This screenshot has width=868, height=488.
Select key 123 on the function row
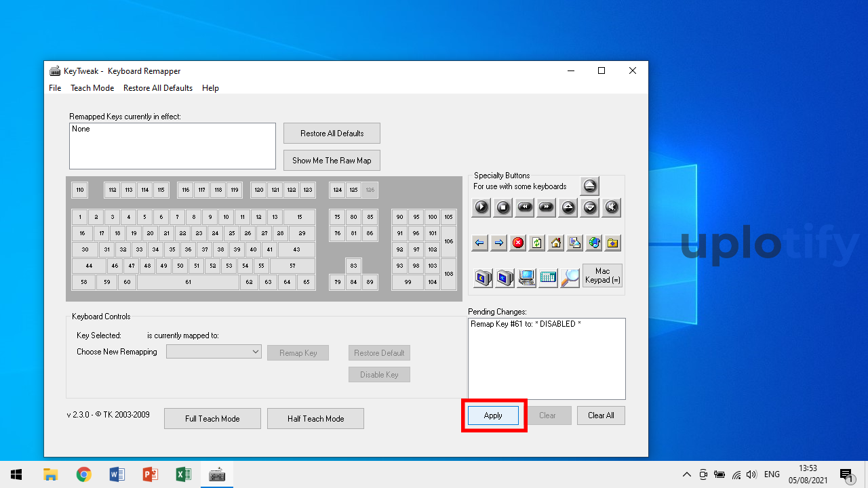coord(308,190)
